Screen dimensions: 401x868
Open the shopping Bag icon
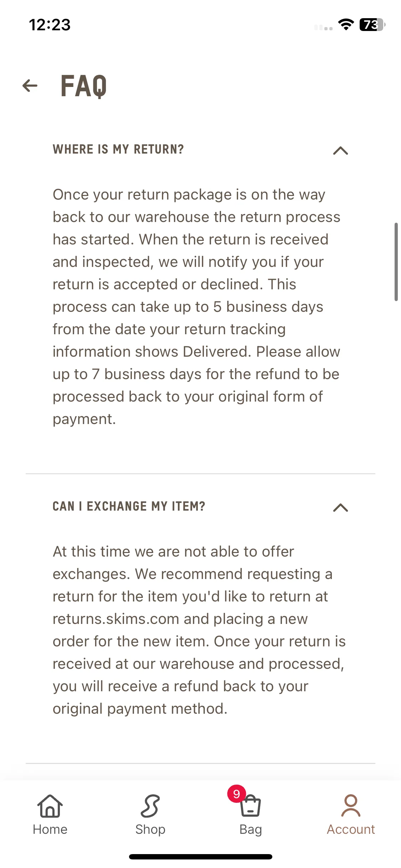pos(251,806)
